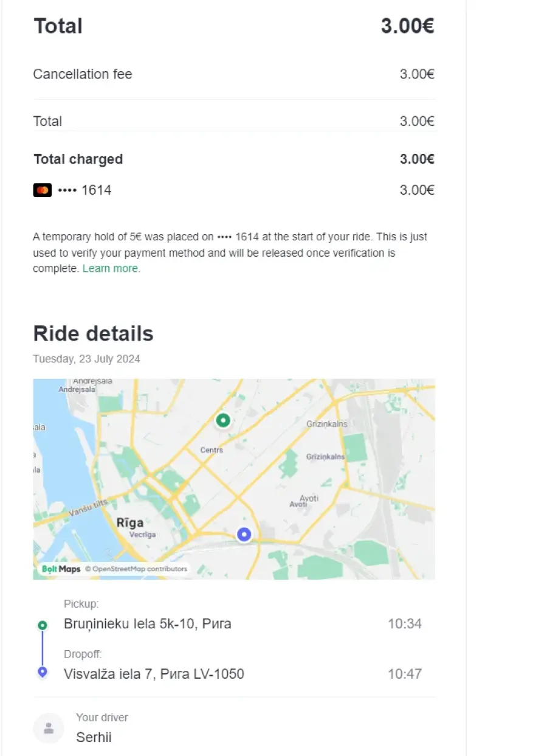Viewport: 547px width, 756px height.
Task: Click the Ride details heading
Action: coord(93,333)
